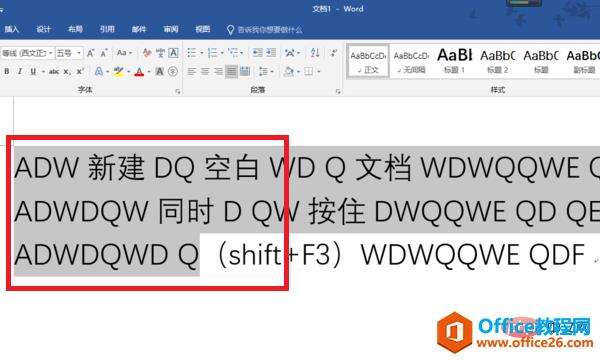Apply strikethrough to selected text
This screenshot has width=600, height=360.
(54, 71)
